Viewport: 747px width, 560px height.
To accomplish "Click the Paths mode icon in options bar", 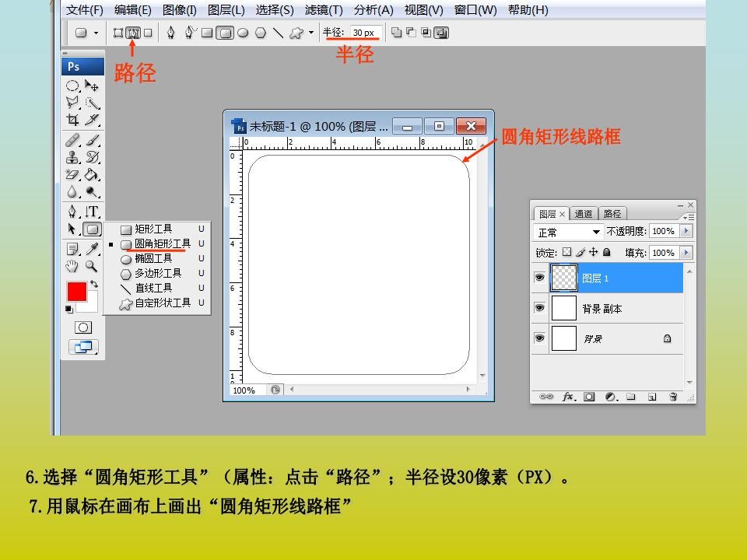I will click(x=133, y=33).
